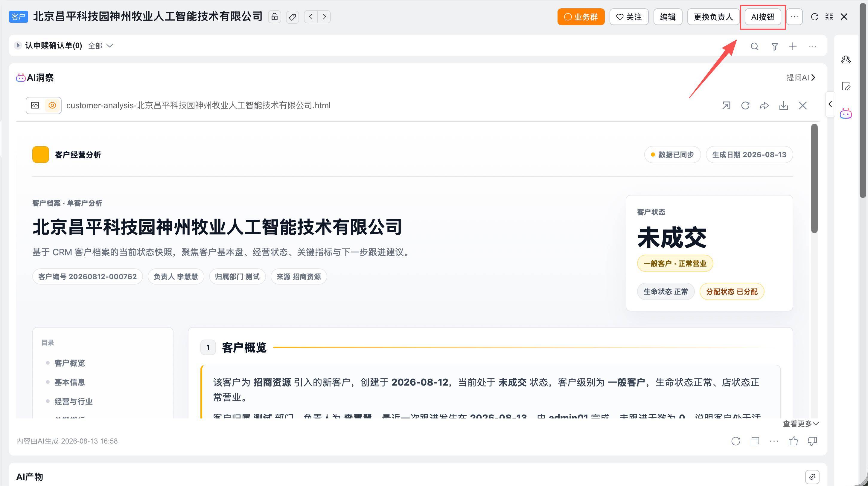Click the 一般客户 · 正常营业 badge
This screenshot has height=486, width=868.
675,263
